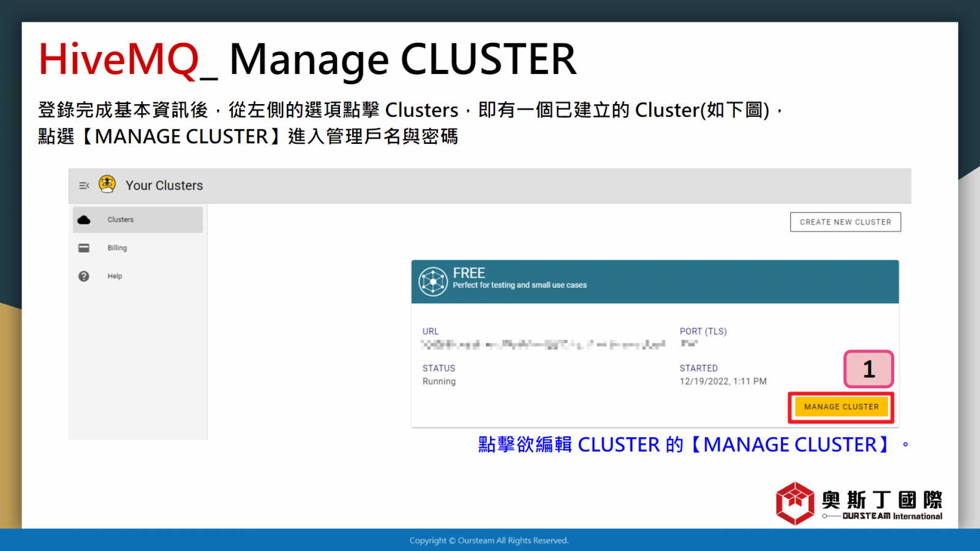
Task: Click the FREE plan heading
Action: [469, 273]
